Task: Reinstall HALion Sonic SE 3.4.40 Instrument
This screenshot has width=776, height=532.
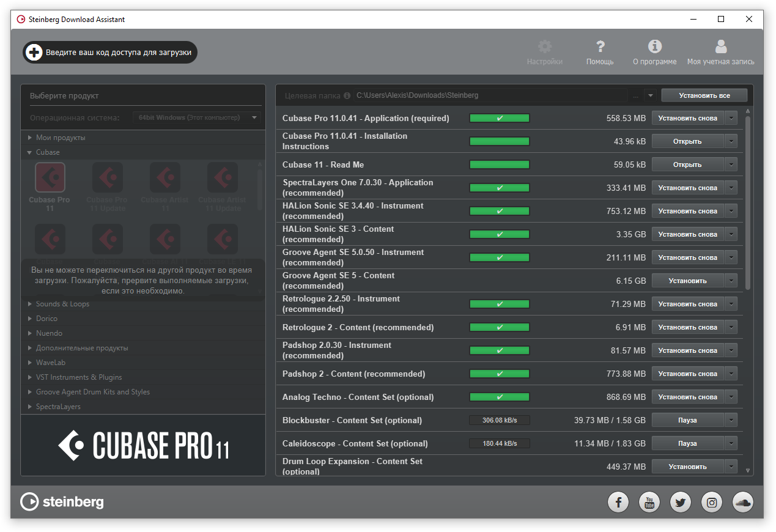Action: tap(688, 211)
